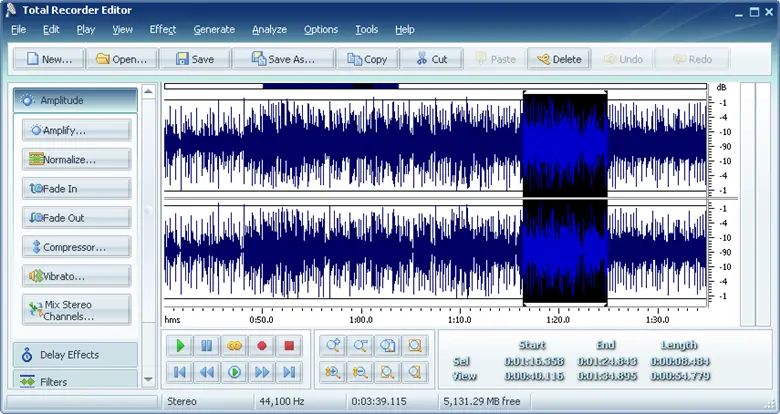Open the Normalize effect
Screen dimensions: 780x414
click(75, 159)
